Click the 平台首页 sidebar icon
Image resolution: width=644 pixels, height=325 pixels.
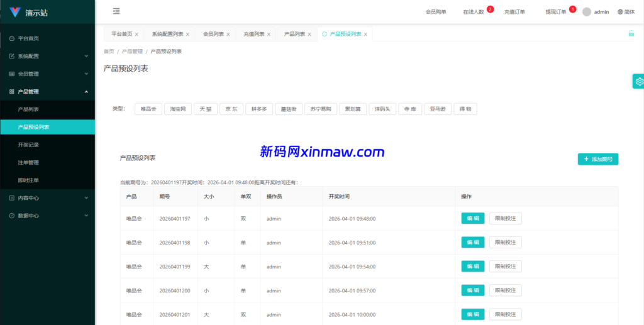coord(11,38)
